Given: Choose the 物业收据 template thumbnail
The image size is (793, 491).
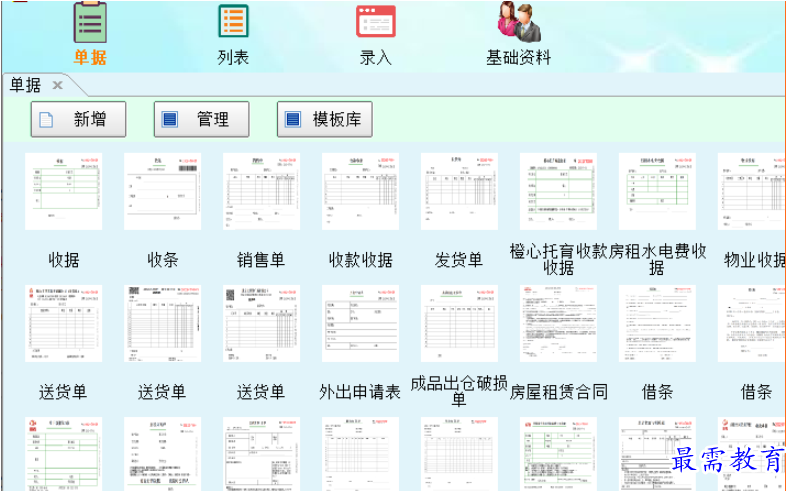Looking at the screenshot, I should point(752,192).
